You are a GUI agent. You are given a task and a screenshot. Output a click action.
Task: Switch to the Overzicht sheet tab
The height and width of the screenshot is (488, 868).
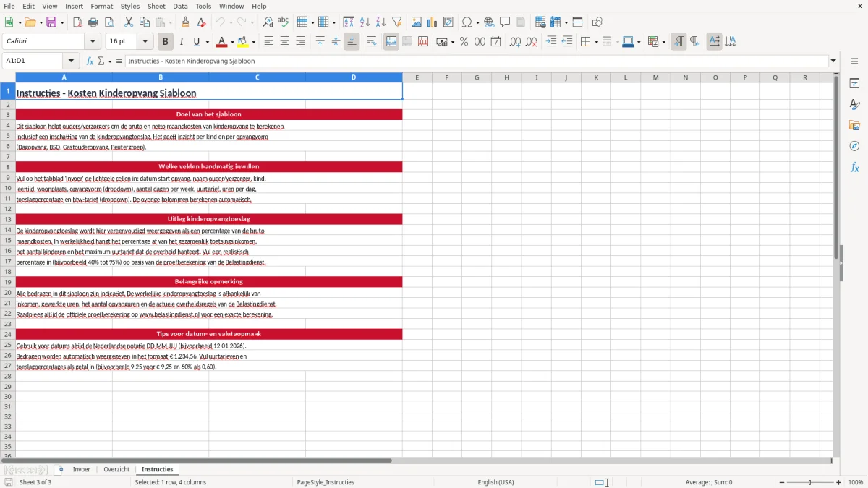coord(116,470)
